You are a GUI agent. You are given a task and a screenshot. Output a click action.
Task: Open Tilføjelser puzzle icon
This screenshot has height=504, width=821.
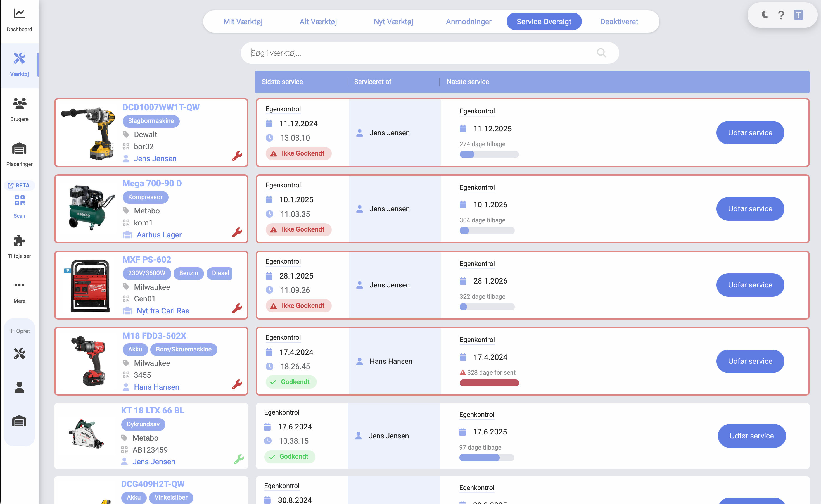19,241
